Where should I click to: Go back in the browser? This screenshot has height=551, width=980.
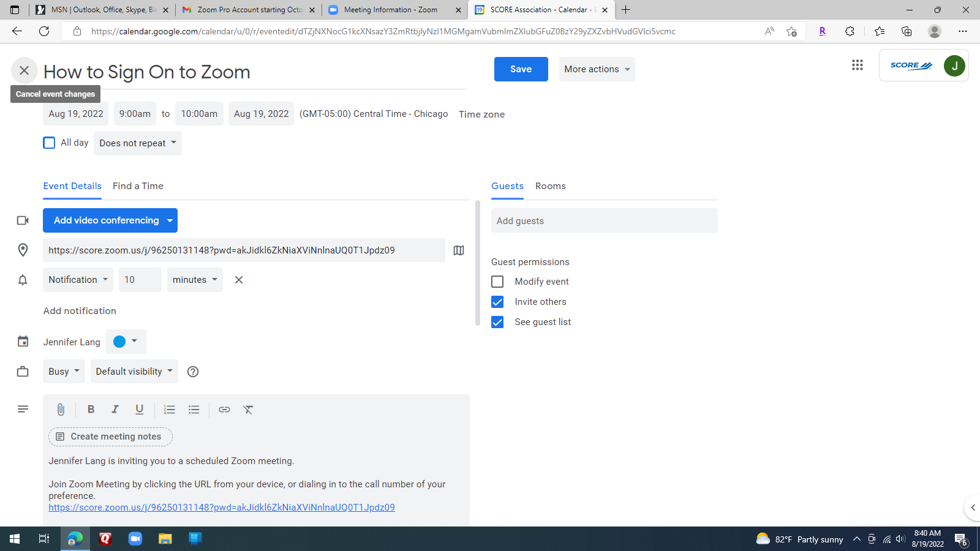[x=17, y=31]
